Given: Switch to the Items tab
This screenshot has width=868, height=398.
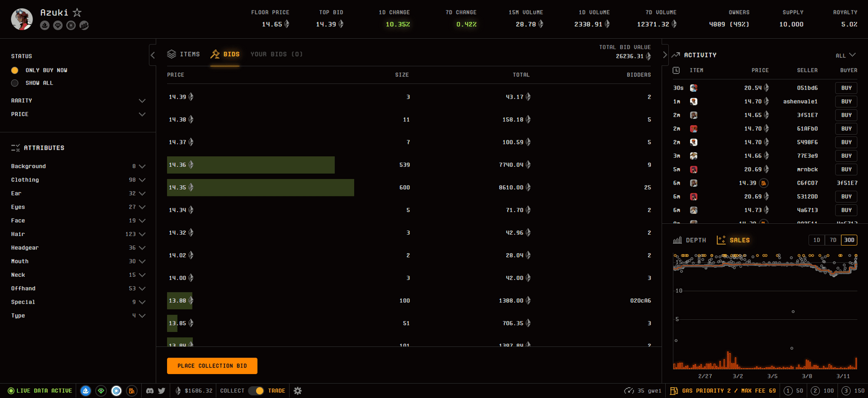Looking at the screenshot, I should (184, 54).
